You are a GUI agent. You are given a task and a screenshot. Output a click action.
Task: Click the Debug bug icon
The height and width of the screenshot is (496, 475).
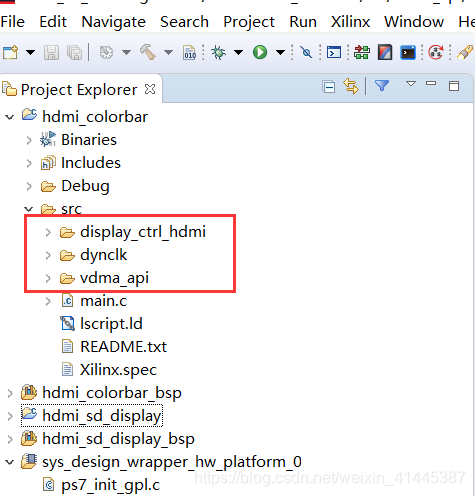coord(218,52)
